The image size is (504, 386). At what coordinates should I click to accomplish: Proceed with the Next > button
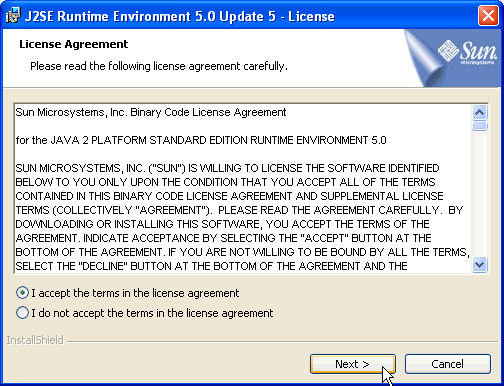pyautogui.click(x=353, y=364)
